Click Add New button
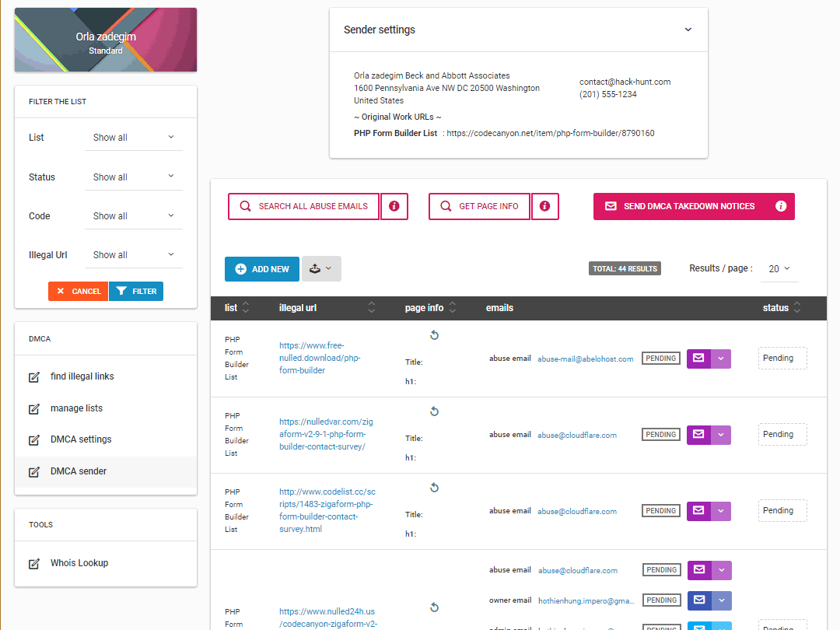840x630 pixels. [262, 269]
